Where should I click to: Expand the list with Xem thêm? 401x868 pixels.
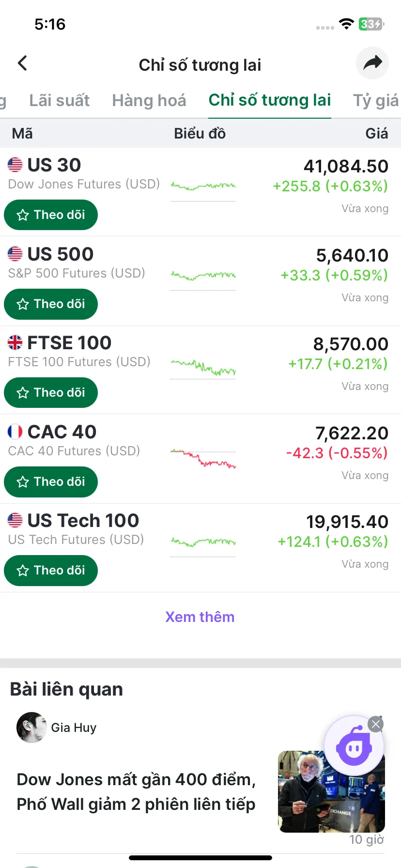[x=200, y=617]
